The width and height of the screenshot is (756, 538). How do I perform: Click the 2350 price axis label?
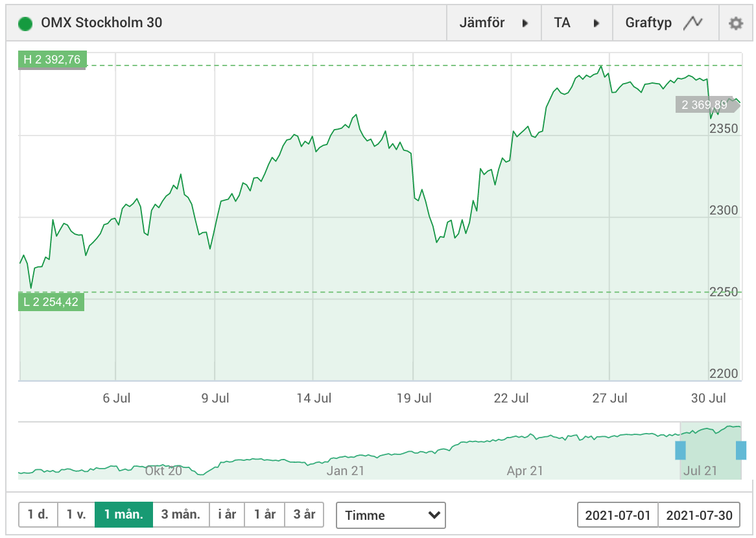[x=723, y=129]
